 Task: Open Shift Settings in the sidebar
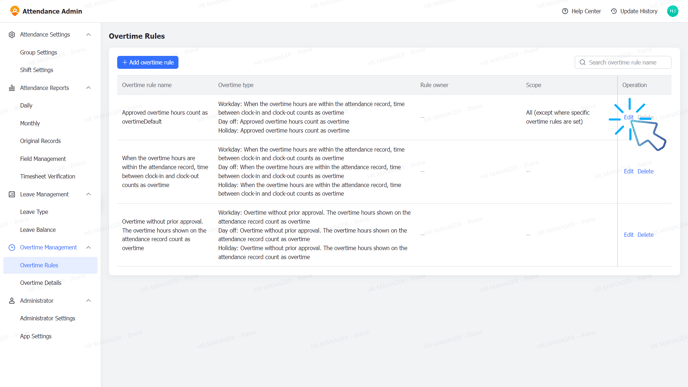click(x=36, y=70)
